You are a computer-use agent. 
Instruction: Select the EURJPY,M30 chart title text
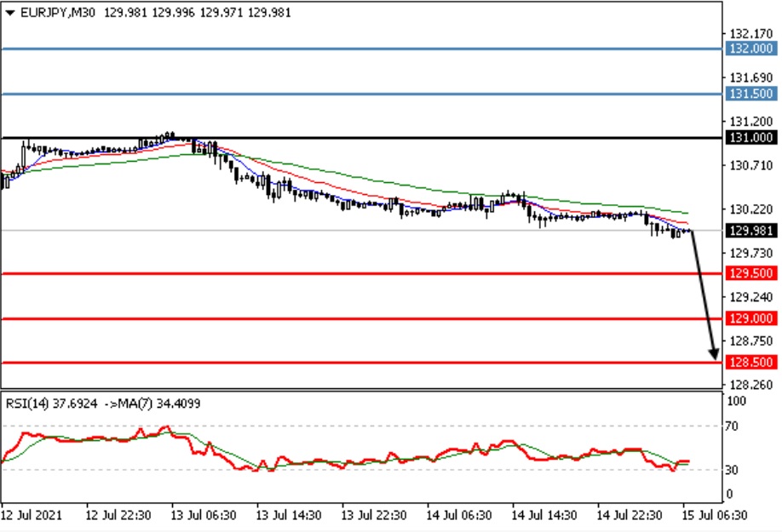(58, 13)
